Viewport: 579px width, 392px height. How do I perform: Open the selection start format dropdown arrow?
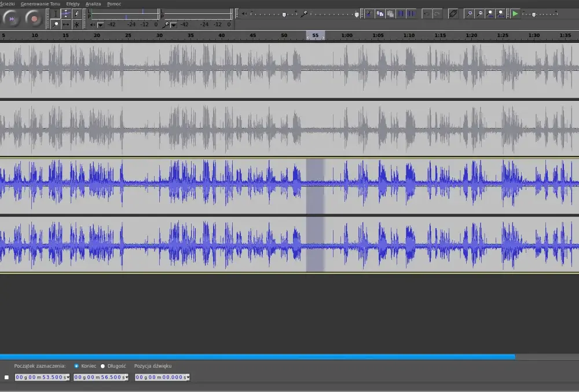click(68, 378)
